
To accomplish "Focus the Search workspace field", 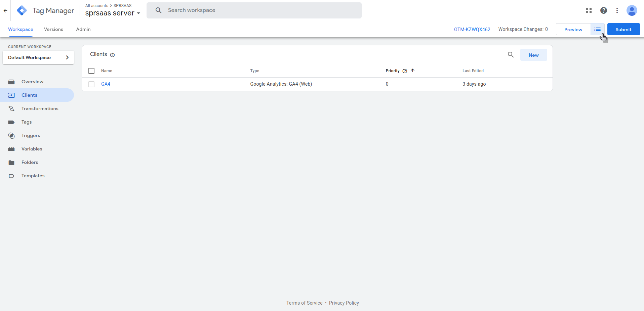I will 254,10.
